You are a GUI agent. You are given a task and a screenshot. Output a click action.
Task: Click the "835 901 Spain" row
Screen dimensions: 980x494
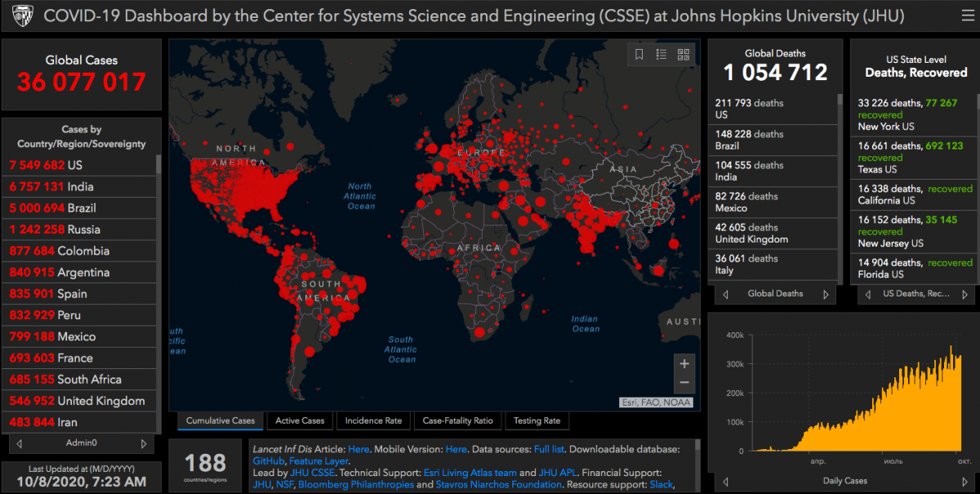click(79, 294)
